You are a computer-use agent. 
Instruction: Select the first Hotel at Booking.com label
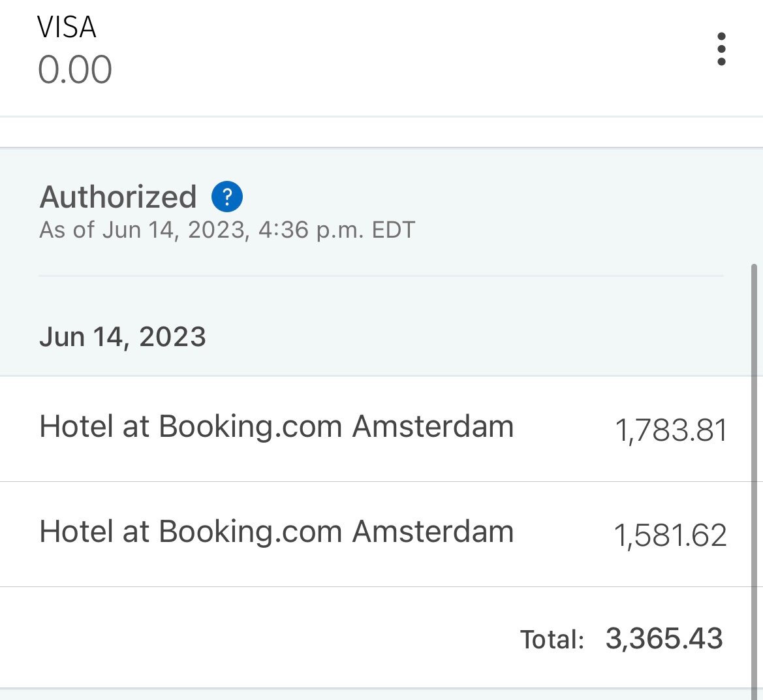coord(276,426)
